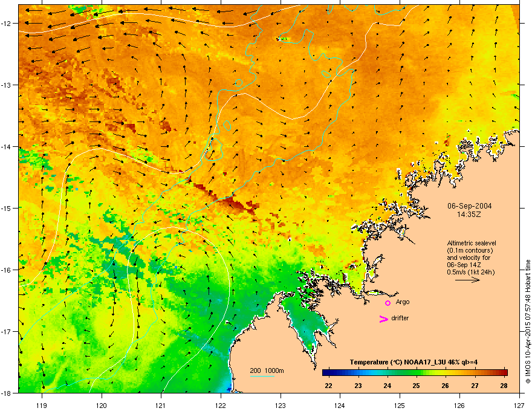
Task: Click the '127' longitude axis label
Action: tap(519, 405)
